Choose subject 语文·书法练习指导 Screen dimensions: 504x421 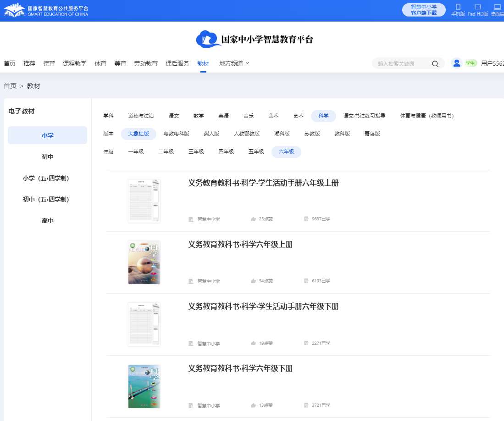tap(364, 116)
